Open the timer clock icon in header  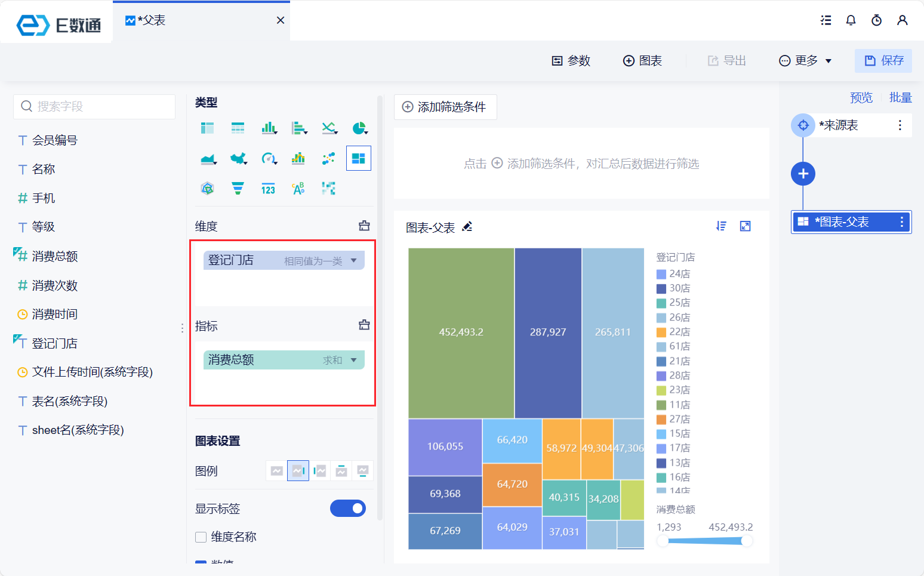(876, 20)
